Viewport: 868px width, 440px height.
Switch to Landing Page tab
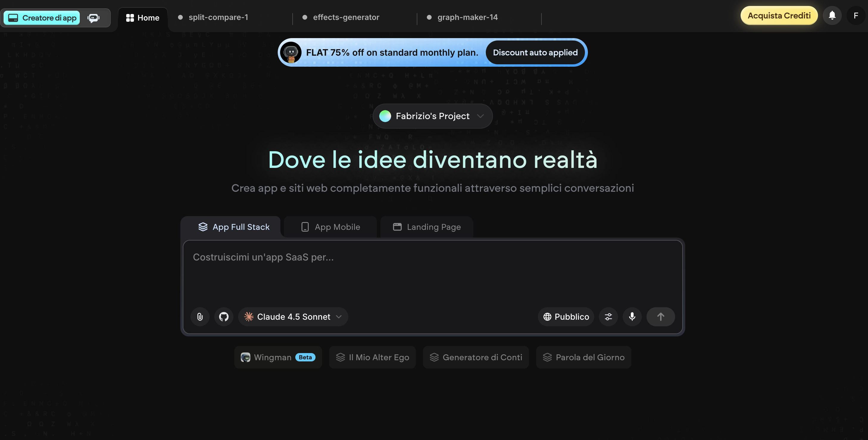tap(427, 227)
